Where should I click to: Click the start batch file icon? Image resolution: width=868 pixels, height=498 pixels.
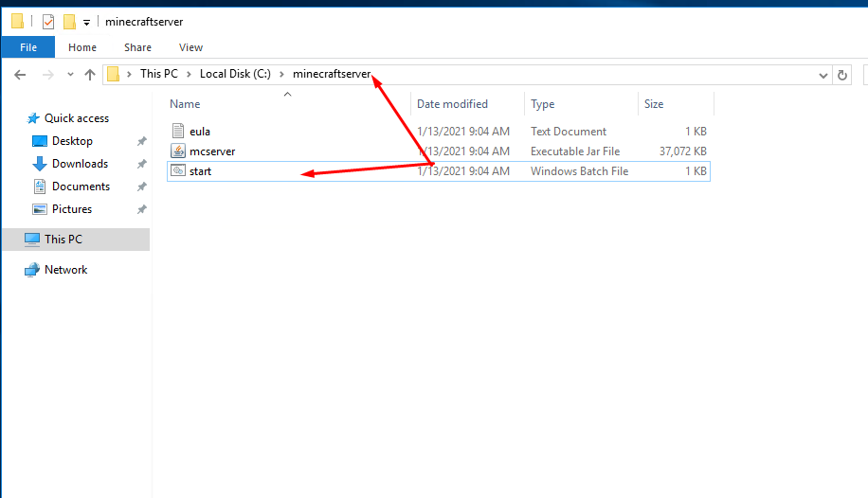178,171
